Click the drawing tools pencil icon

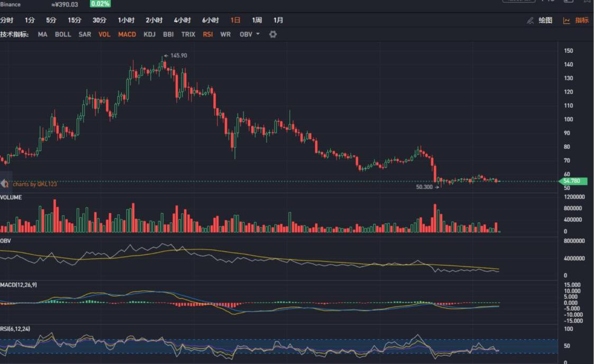tap(530, 21)
